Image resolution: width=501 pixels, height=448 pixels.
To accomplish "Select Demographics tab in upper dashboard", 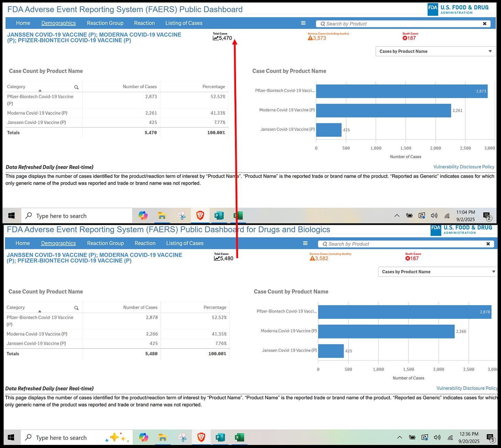I will point(58,23).
